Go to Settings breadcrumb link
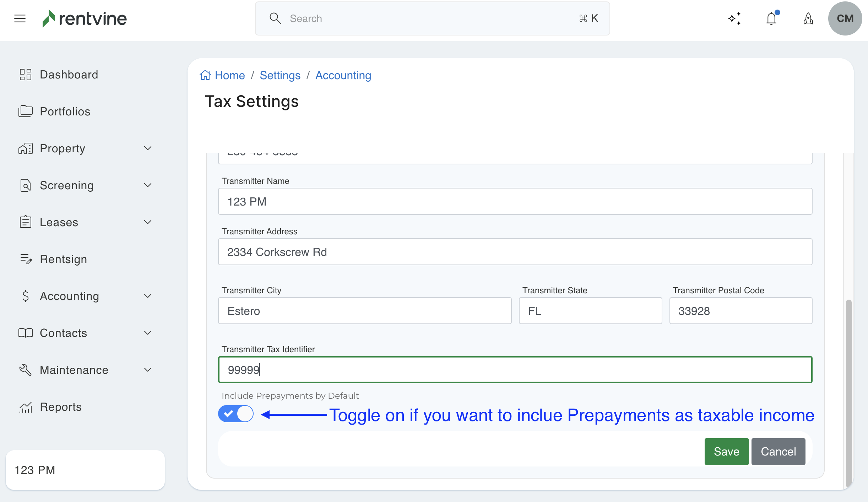The image size is (868, 502). click(x=280, y=75)
